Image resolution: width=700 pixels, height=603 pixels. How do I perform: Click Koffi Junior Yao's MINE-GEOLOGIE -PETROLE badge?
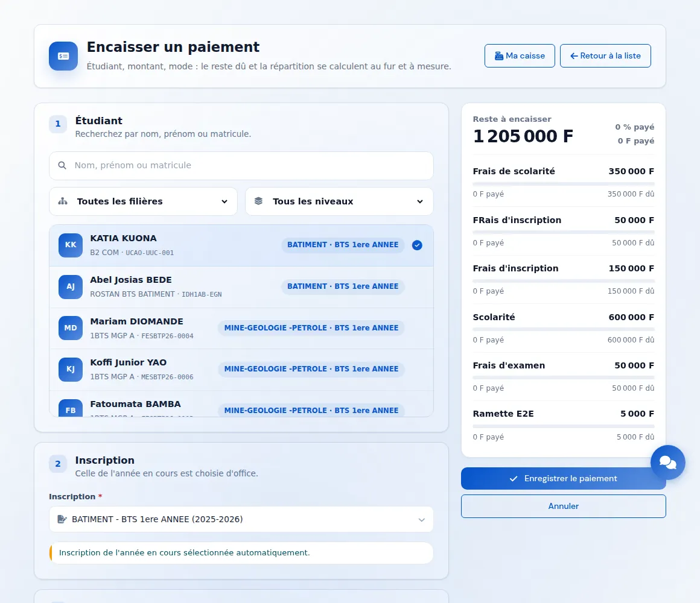click(311, 369)
